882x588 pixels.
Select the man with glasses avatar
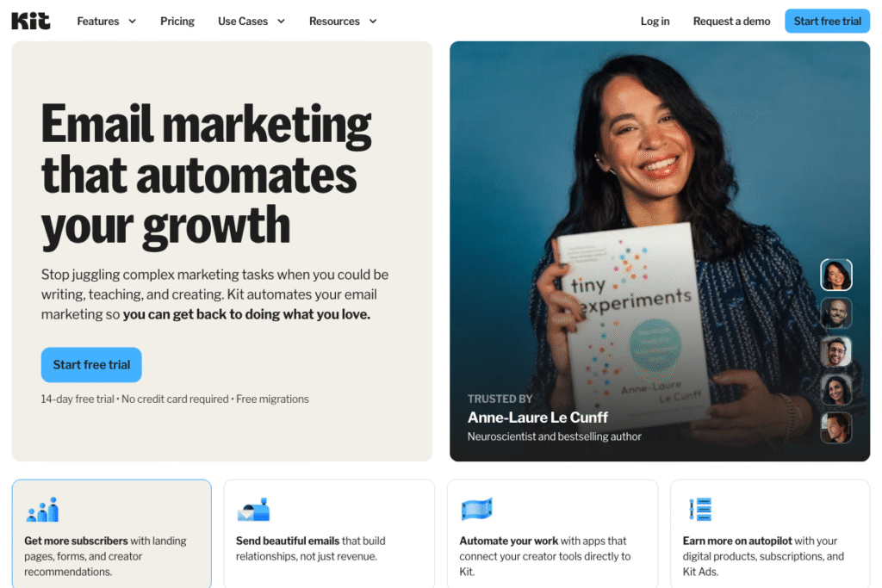[835, 351]
